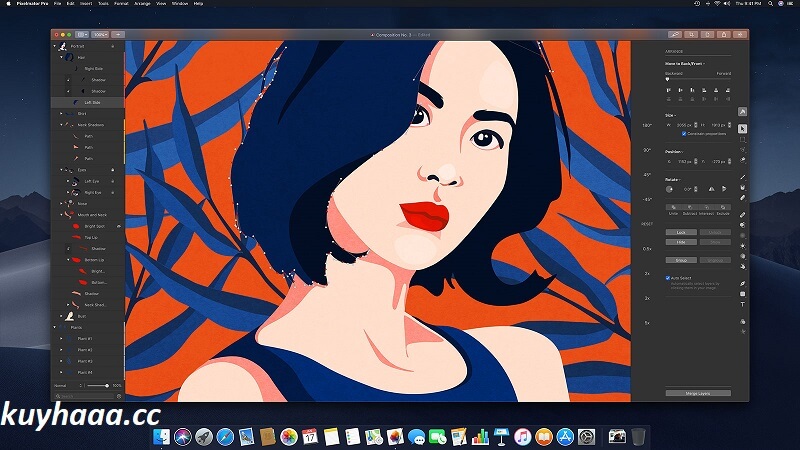Click the Subtract shapes icon
The height and width of the screenshot is (450, 800).
(x=690, y=207)
